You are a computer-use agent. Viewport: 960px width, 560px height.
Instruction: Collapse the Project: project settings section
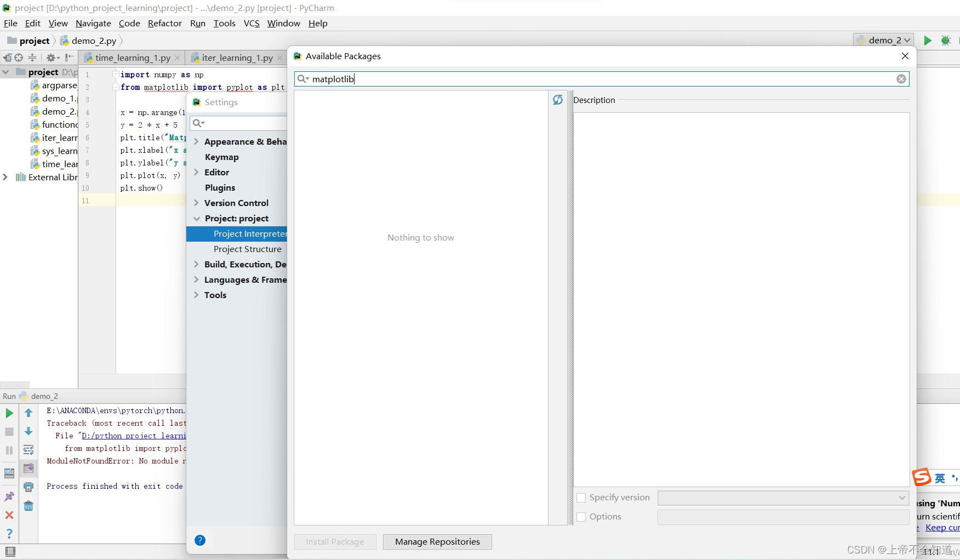(197, 218)
